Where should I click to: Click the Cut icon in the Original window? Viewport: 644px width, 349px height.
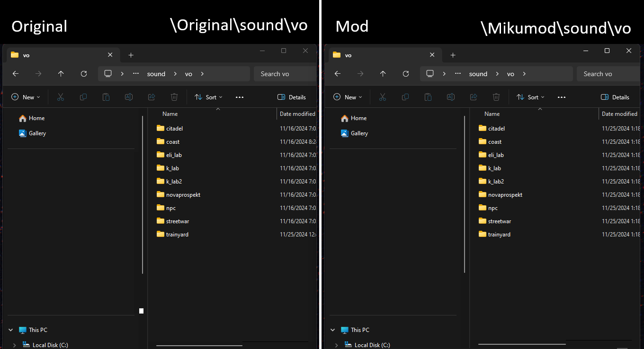coord(61,97)
